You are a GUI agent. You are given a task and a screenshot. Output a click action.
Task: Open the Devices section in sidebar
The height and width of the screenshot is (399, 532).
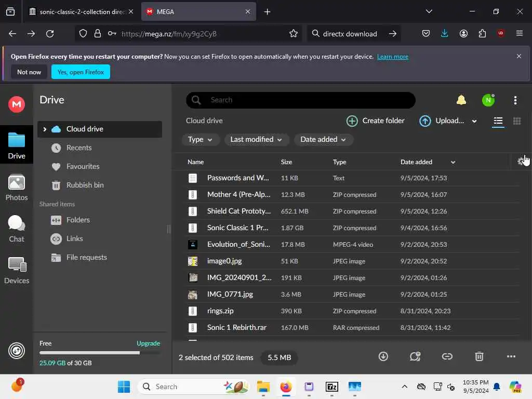click(x=17, y=271)
